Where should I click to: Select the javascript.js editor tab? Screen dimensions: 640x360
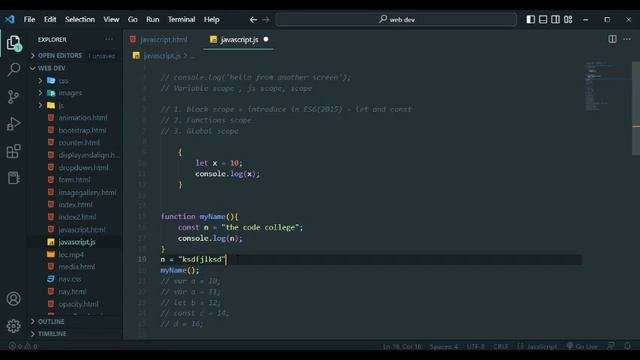point(238,40)
